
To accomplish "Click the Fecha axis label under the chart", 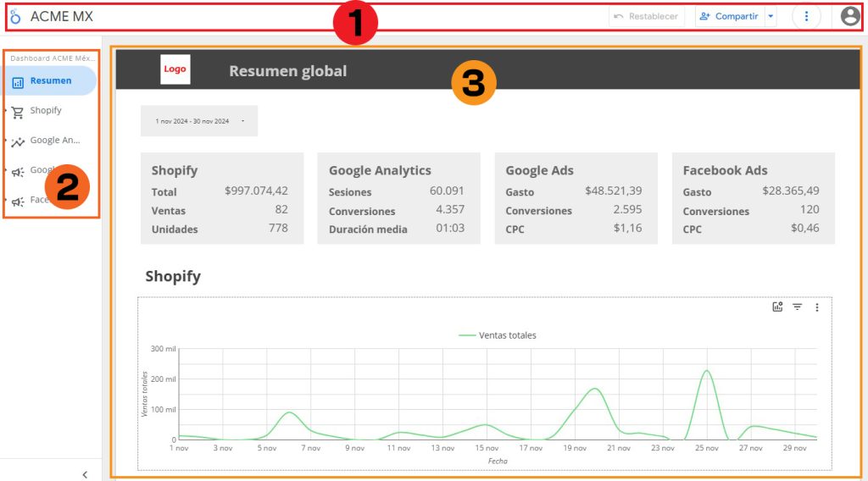I will 498,461.
